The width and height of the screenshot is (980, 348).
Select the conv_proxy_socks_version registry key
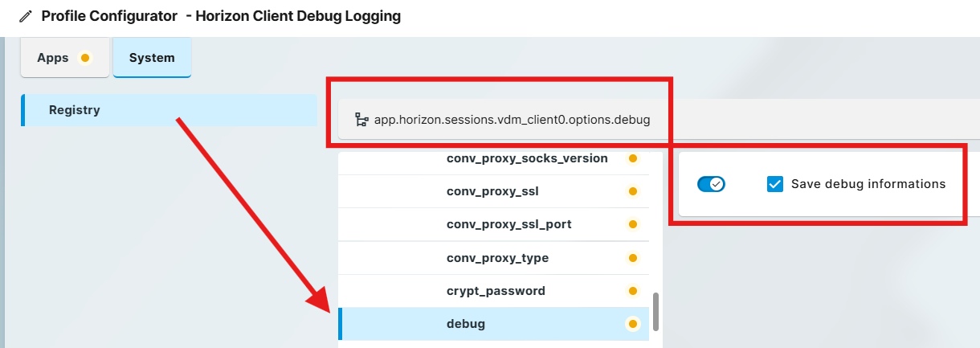click(x=527, y=158)
